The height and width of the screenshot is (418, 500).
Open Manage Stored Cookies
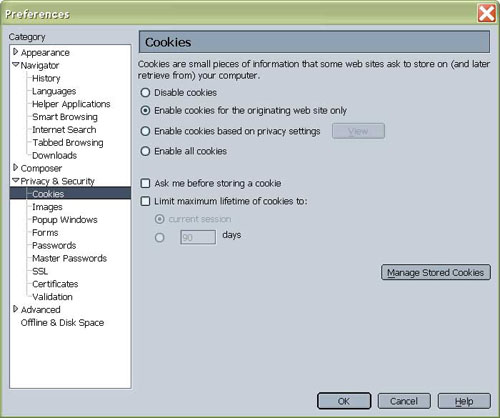[436, 272]
